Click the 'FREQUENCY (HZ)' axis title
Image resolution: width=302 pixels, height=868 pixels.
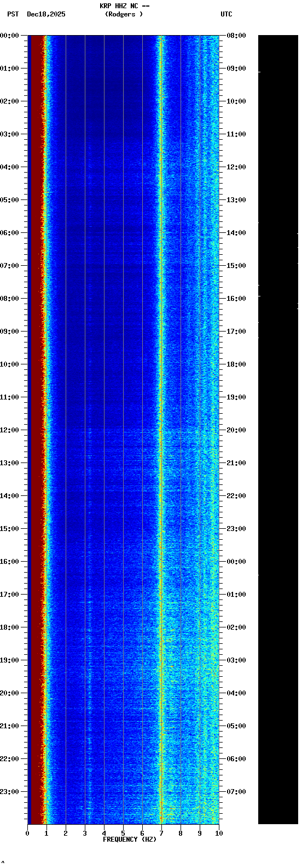130,840
